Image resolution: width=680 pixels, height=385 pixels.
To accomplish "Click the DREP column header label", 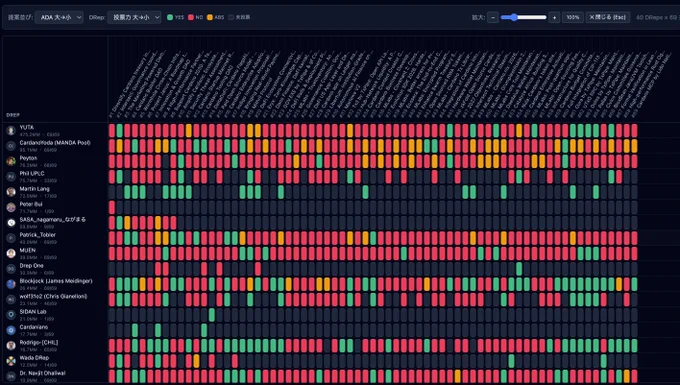I will 13,115.
